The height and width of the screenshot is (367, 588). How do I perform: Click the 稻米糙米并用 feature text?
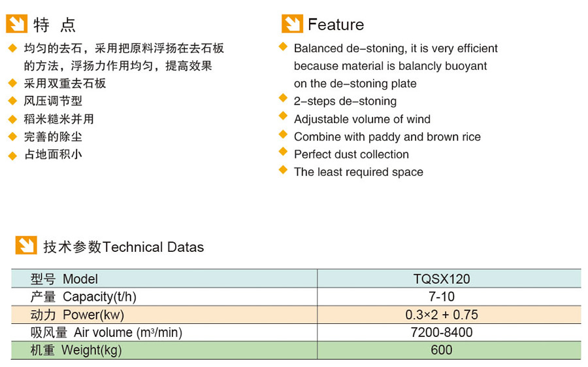59,119
